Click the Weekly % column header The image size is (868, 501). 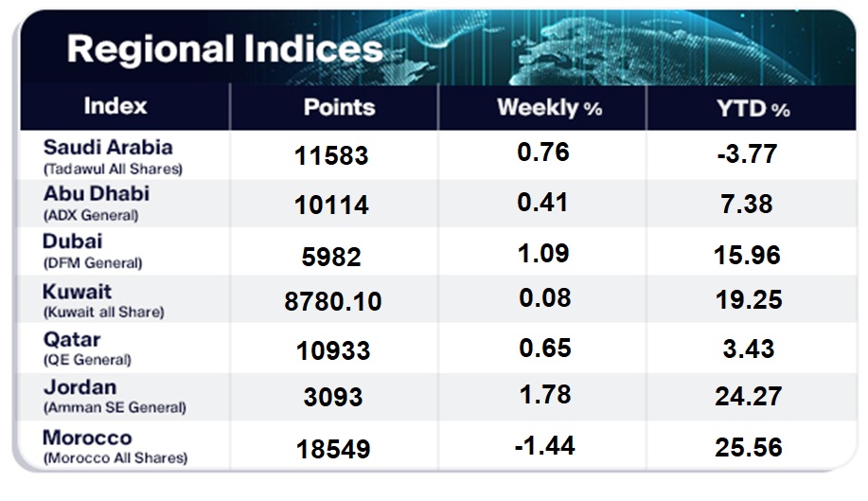pyautogui.click(x=549, y=108)
